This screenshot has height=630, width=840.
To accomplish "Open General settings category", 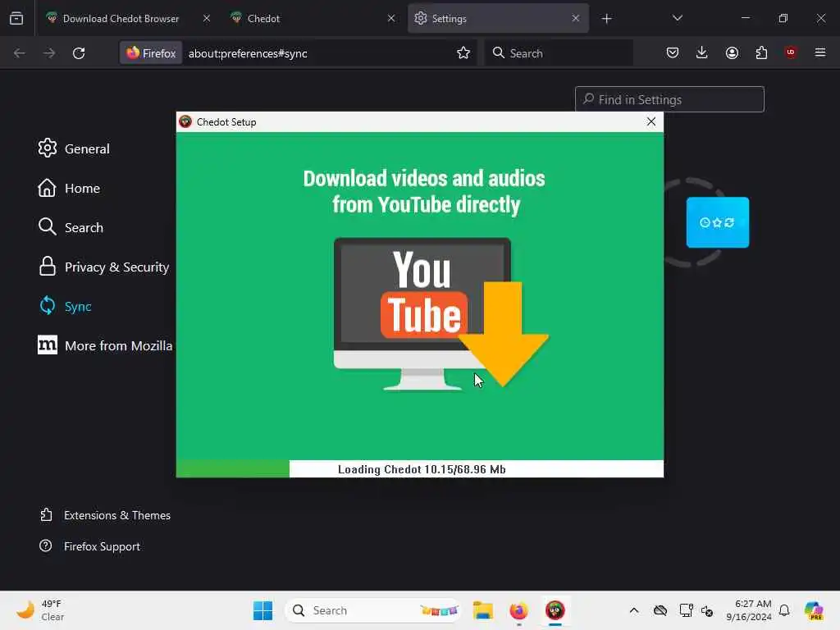I will coord(74,148).
